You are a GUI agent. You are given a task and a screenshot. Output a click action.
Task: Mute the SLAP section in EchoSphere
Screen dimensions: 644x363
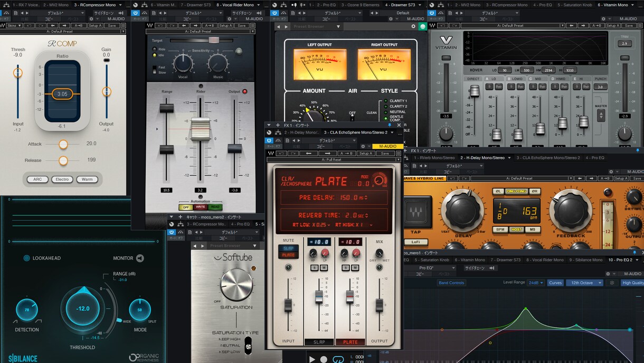pos(288,248)
